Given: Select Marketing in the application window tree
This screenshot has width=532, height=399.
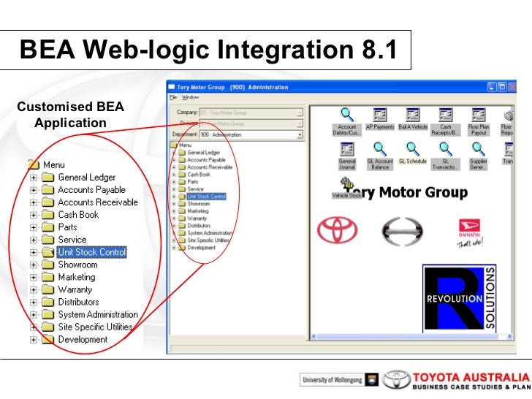Looking at the screenshot, I should coord(198,211).
